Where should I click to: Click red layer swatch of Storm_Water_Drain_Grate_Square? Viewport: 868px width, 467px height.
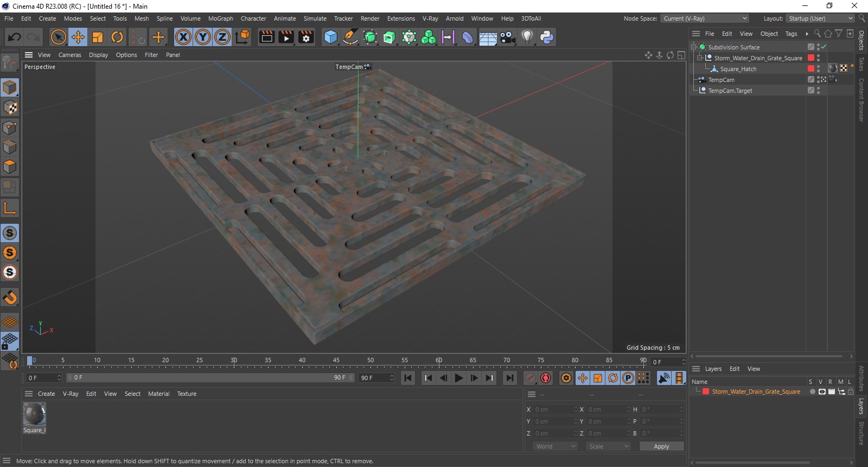(706, 392)
